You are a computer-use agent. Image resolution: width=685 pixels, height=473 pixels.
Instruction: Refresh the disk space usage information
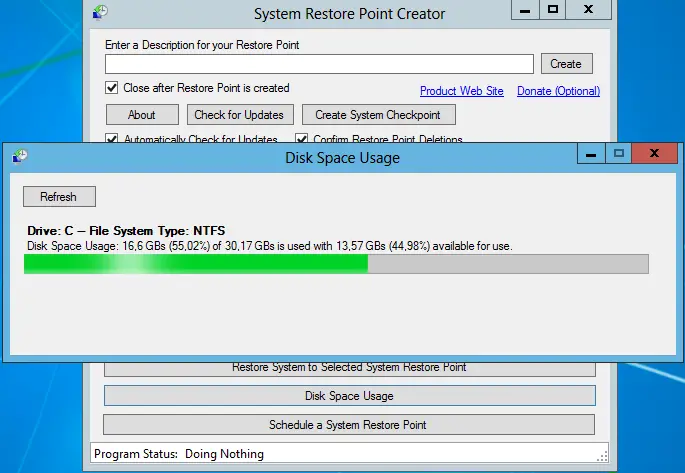pos(59,197)
